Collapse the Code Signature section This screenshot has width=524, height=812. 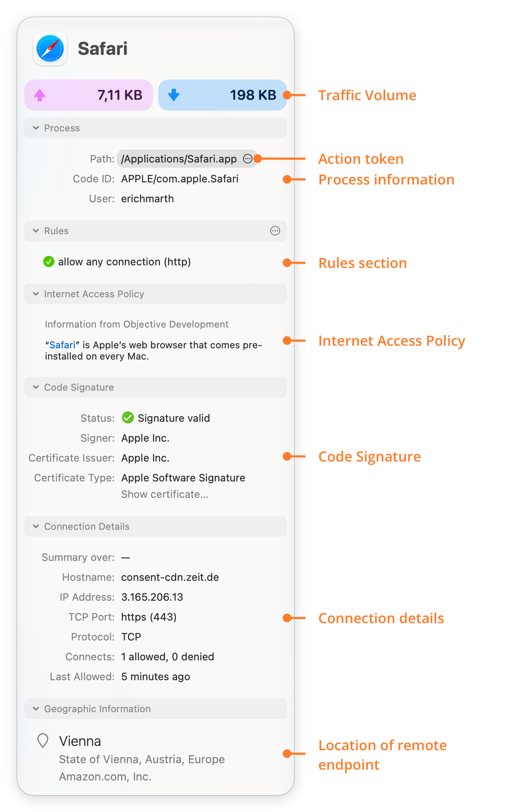tap(36, 387)
